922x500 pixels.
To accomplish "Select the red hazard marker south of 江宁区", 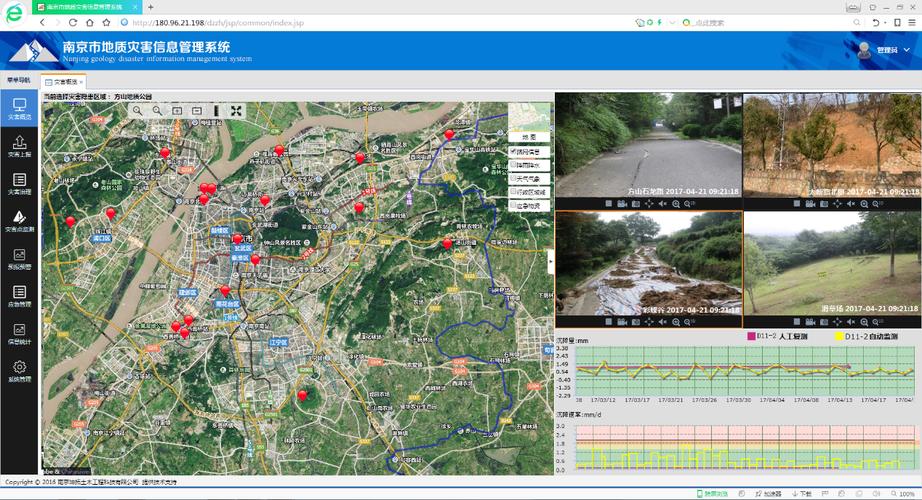I will [302, 395].
